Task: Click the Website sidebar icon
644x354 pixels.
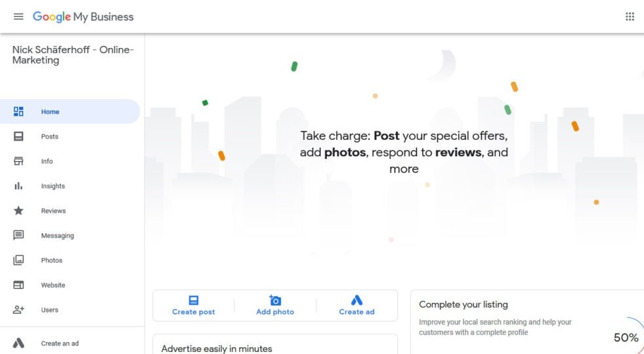Action: tap(18, 285)
